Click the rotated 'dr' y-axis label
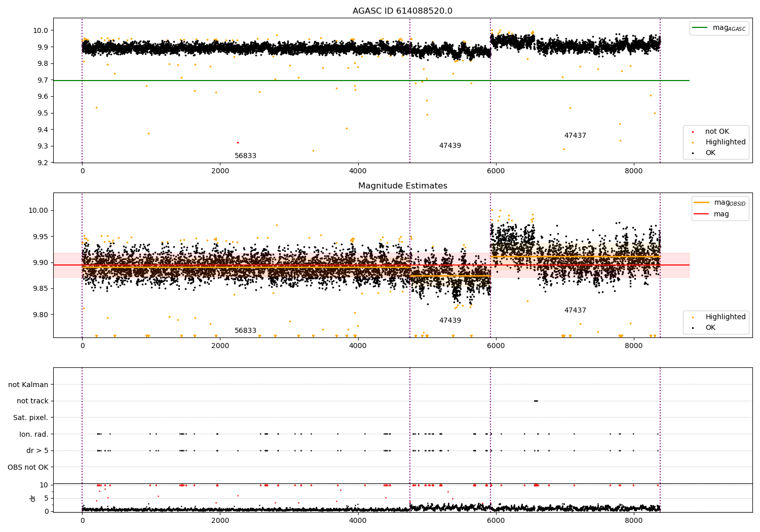Image resolution: width=760 pixels, height=532 pixels. point(33,498)
